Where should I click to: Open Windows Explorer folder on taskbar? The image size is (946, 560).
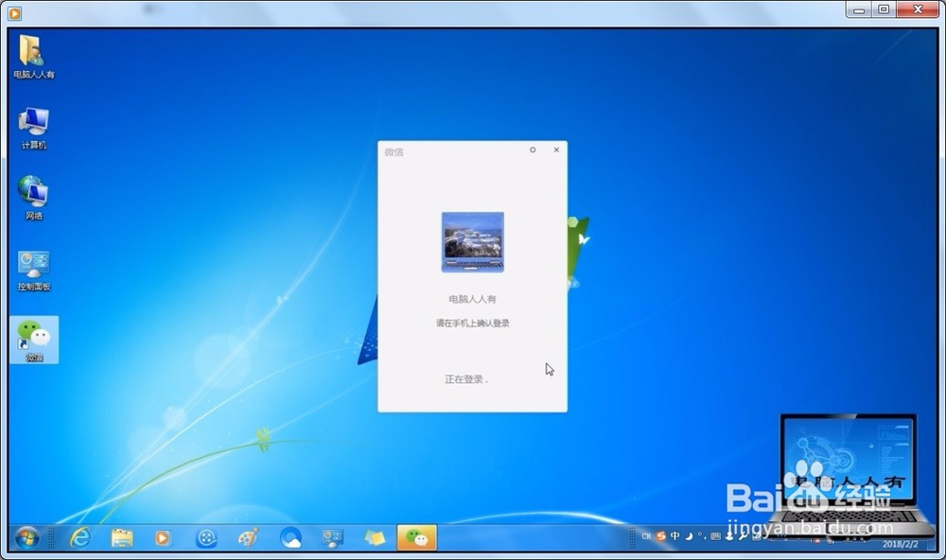[122, 537]
